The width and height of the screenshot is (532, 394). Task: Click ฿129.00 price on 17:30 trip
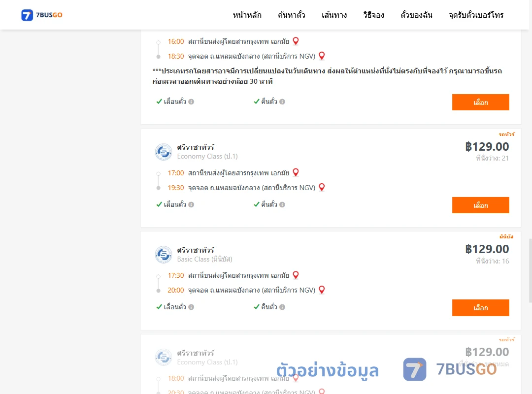click(x=487, y=249)
